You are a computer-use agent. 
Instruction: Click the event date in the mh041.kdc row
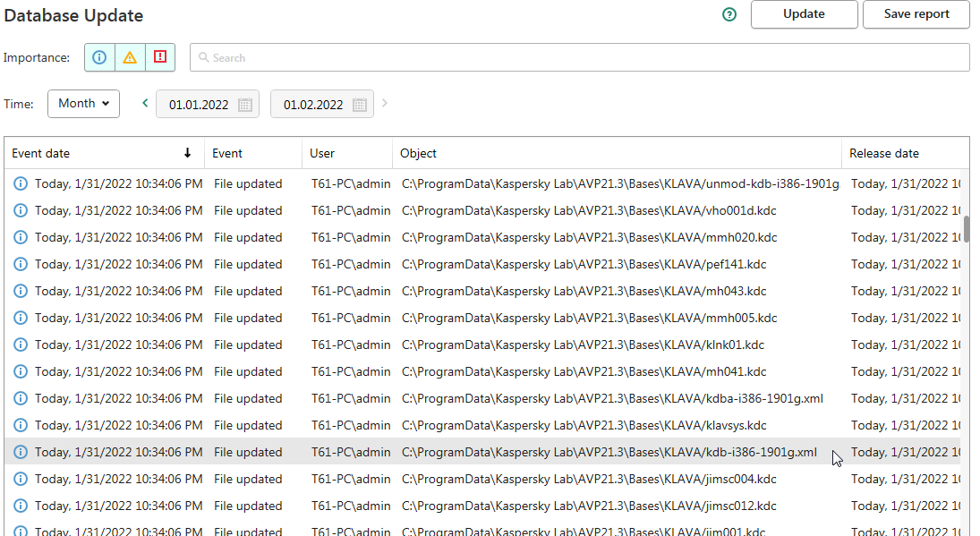(x=119, y=371)
